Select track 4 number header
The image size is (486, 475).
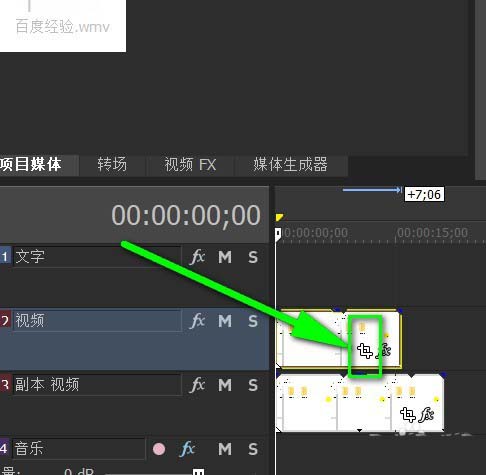tap(5, 449)
